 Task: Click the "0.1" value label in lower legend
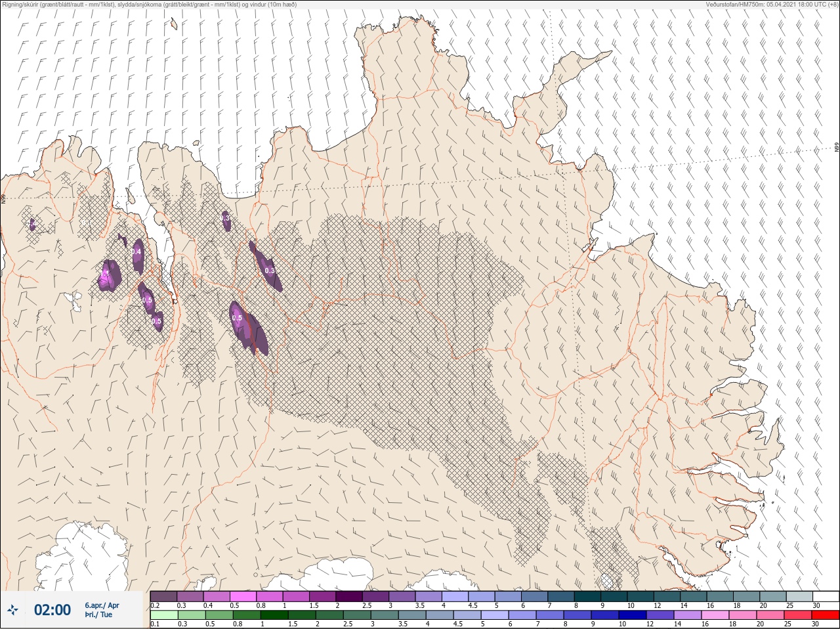pos(155,624)
